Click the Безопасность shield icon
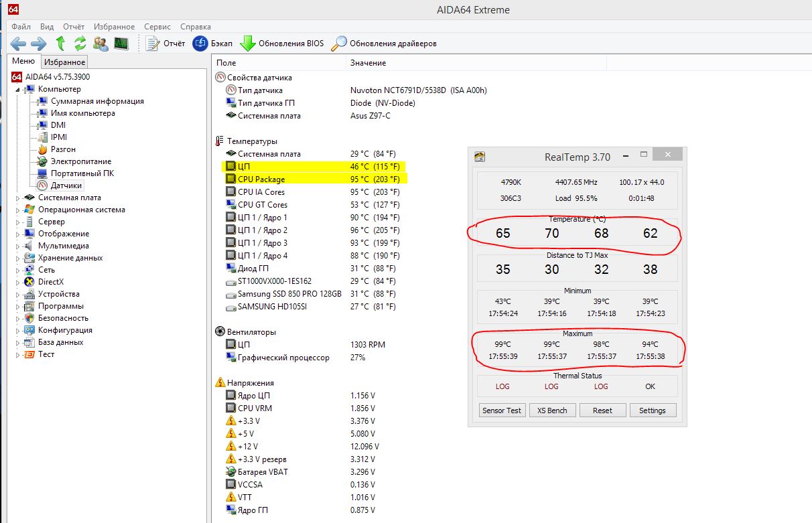This screenshot has width=812, height=523. 29,318
